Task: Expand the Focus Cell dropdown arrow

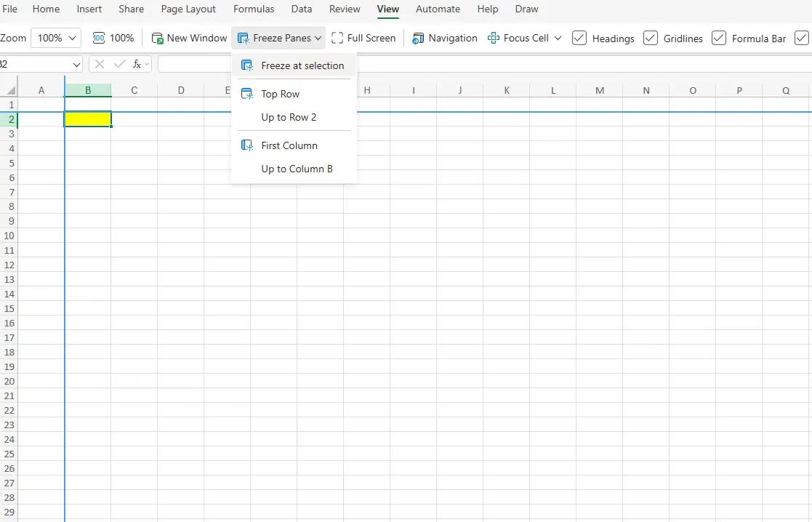Action: pyautogui.click(x=557, y=38)
